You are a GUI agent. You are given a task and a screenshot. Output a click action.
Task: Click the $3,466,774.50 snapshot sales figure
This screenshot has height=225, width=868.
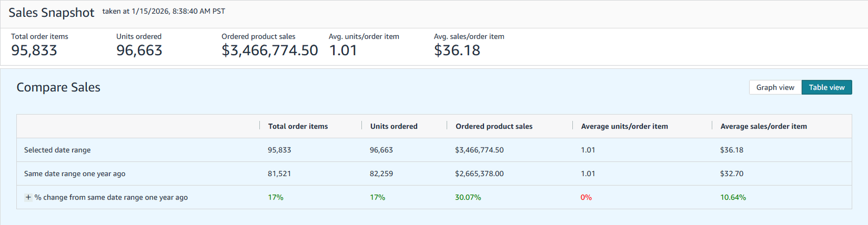(270, 50)
